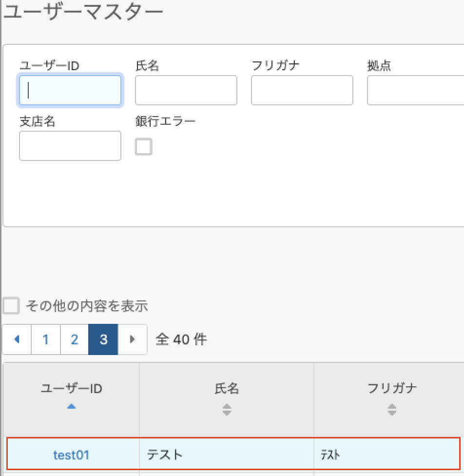Focus the ユーザーID search field
464x476 pixels.
tap(70, 90)
